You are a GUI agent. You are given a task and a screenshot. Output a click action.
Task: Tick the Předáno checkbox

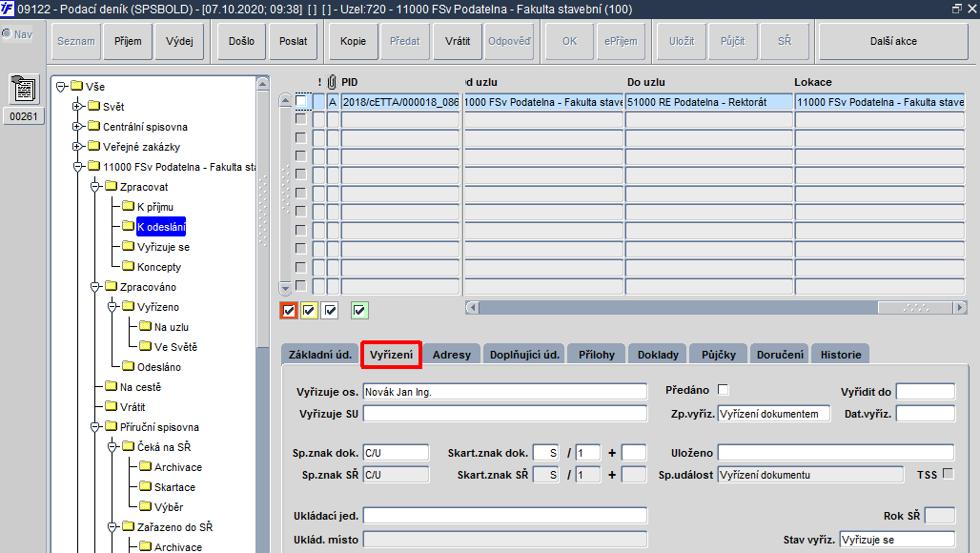724,389
